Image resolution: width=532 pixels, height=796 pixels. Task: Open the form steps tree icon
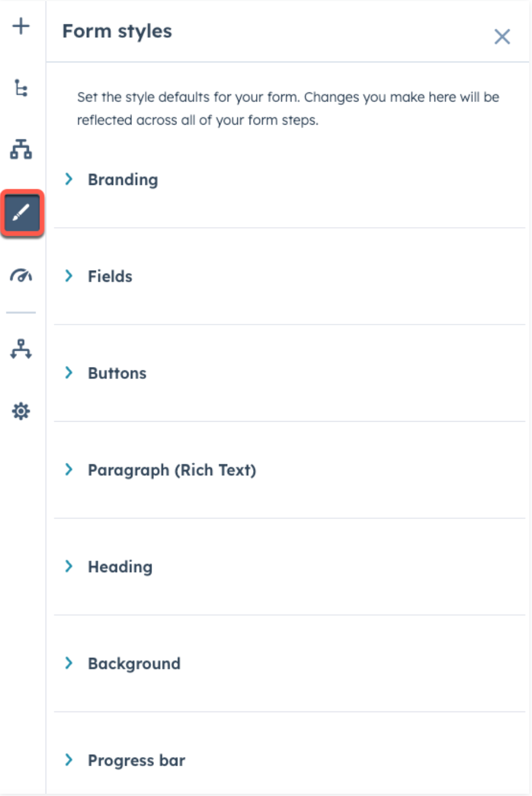(21, 89)
